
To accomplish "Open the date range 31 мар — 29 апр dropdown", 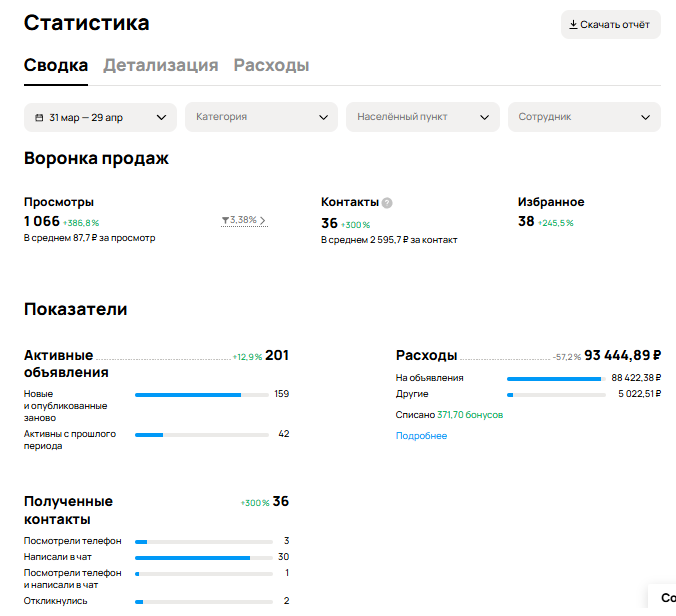I will (x=100, y=117).
